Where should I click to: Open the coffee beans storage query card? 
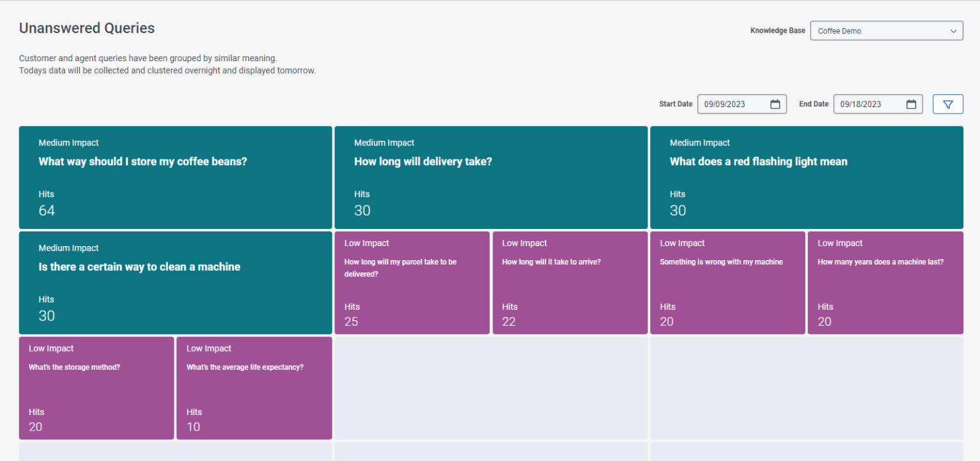pyautogui.click(x=175, y=177)
